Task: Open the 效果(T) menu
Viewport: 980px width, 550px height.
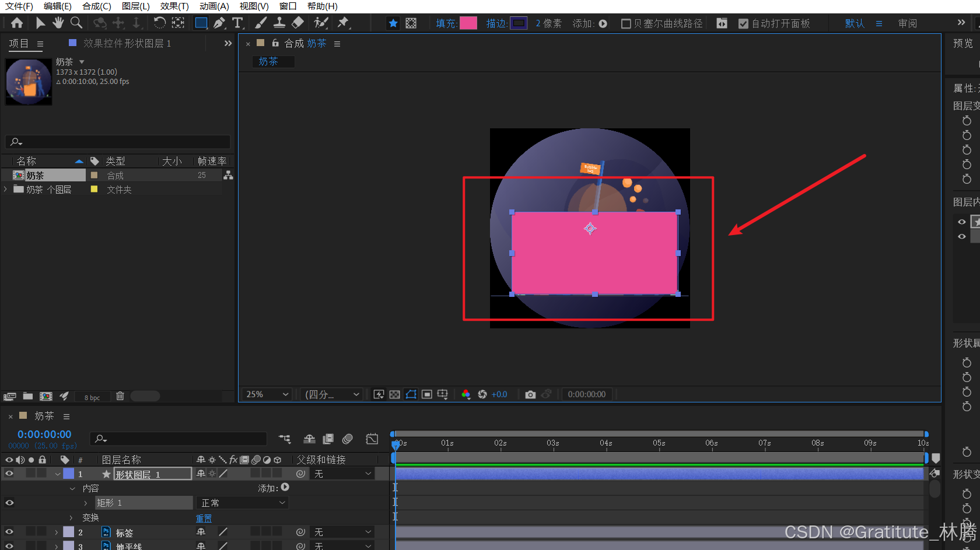Action: 174,6
